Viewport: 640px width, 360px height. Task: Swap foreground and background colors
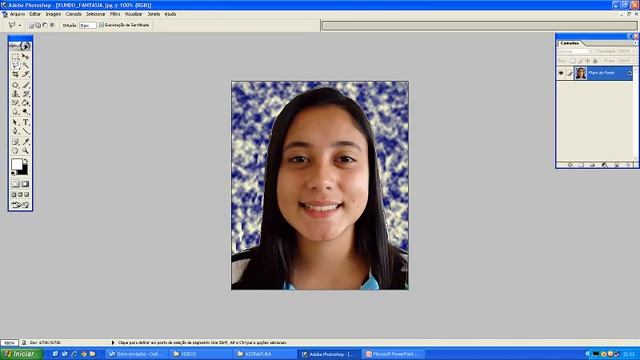[x=26, y=161]
